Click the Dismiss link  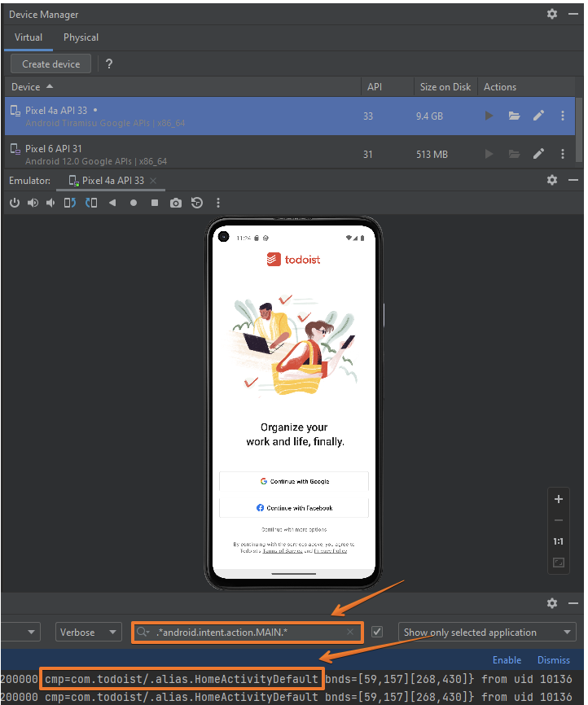553,659
